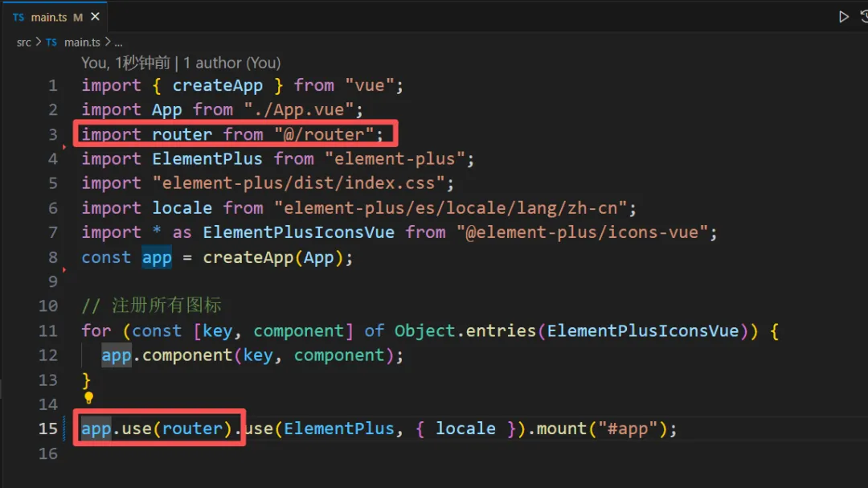
Task: Click the Run play button icon
Action: 843,17
